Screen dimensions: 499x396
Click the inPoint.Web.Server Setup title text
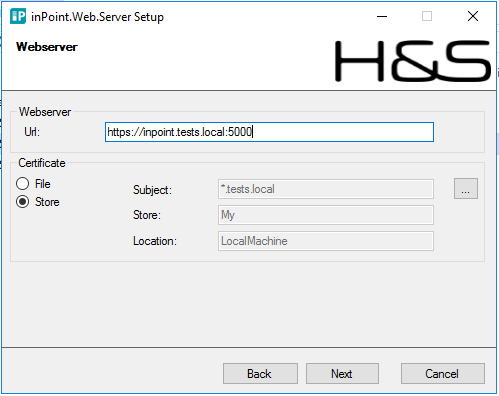coord(97,17)
